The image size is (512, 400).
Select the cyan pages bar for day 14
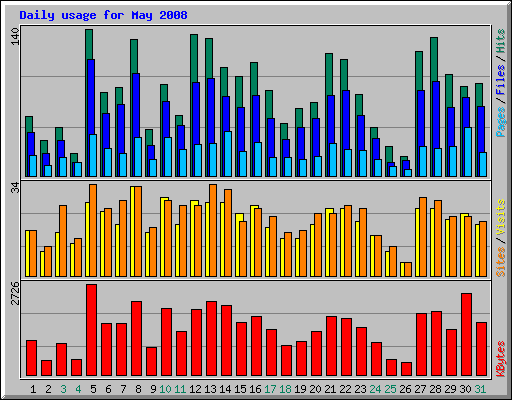click(x=228, y=154)
